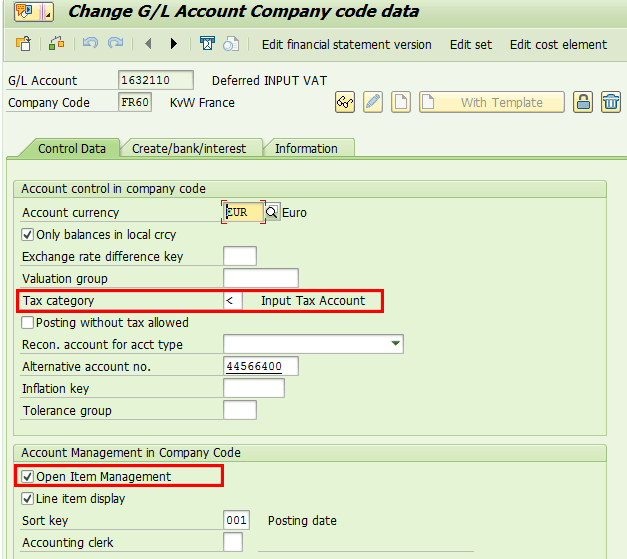Click the Edit set button
Image resolution: width=627 pixels, height=559 pixels.
coord(470,45)
